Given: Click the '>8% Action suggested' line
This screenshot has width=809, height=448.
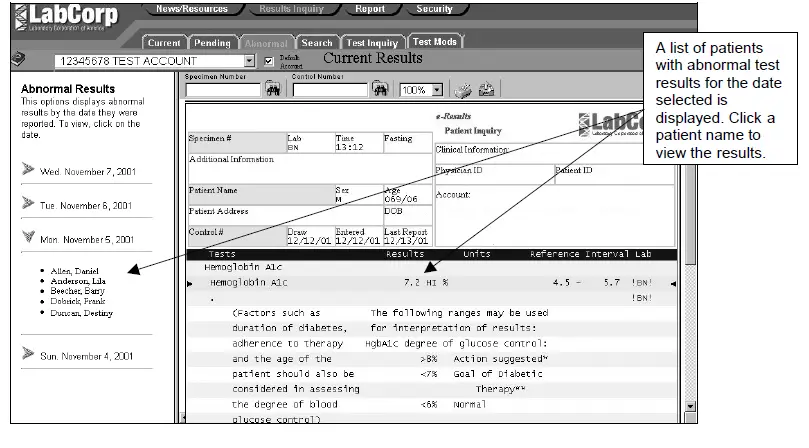Looking at the screenshot, I should pos(484,359).
